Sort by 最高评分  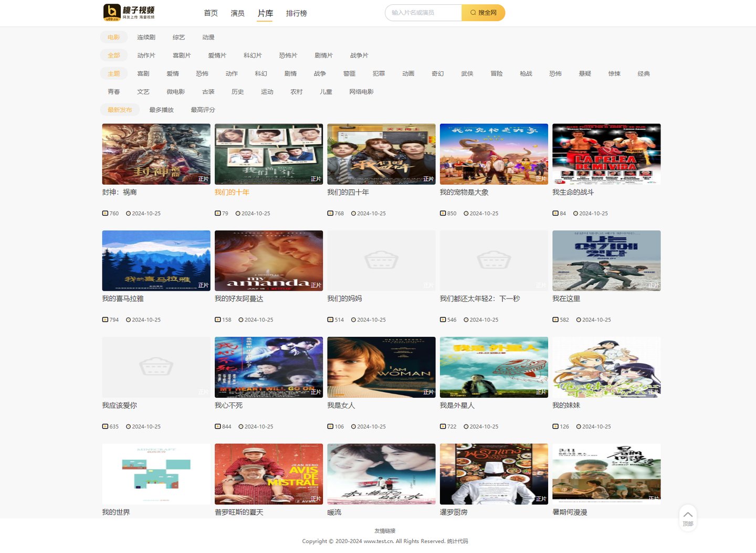click(203, 110)
